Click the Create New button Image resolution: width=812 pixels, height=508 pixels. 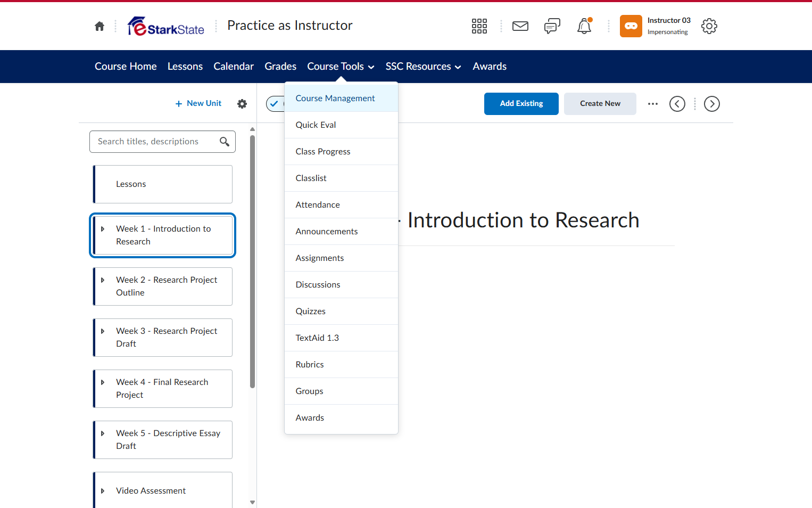(x=600, y=104)
